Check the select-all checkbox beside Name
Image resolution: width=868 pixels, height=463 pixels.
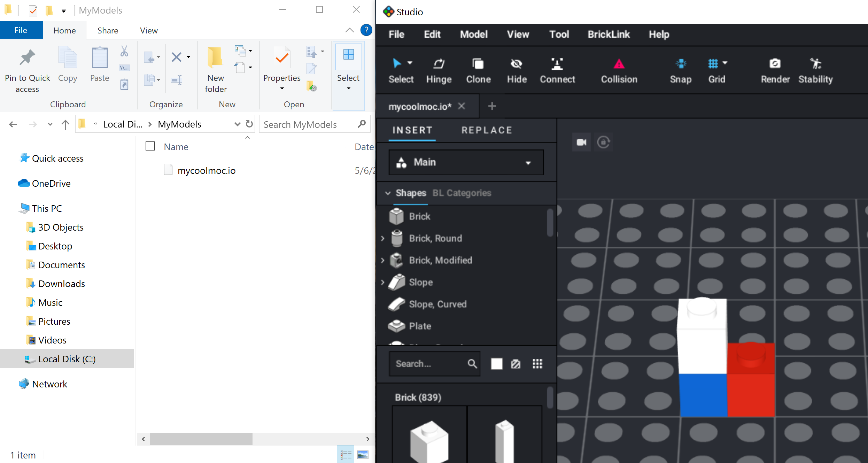click(150, 146)
